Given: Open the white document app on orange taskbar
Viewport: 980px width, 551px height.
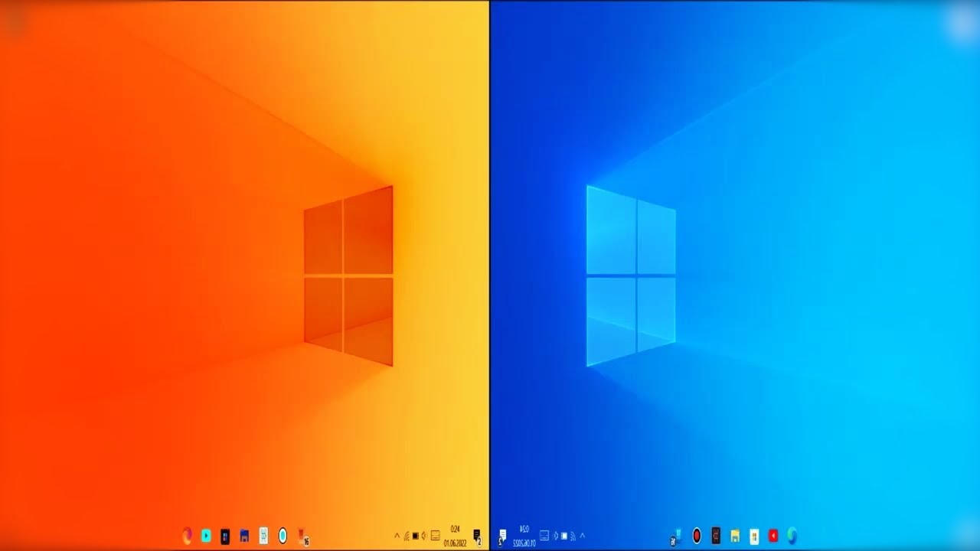Looking at the screenshot, I should [x=263, y=536].
